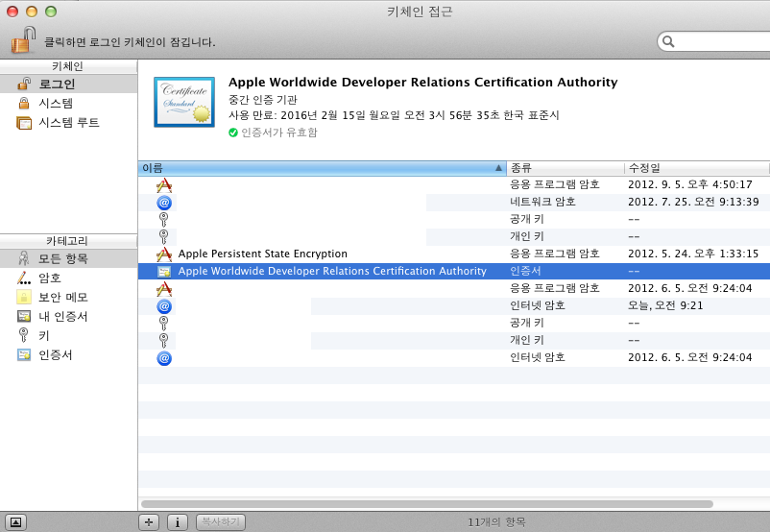Choose the 보안 메모 category

point(68,297)
